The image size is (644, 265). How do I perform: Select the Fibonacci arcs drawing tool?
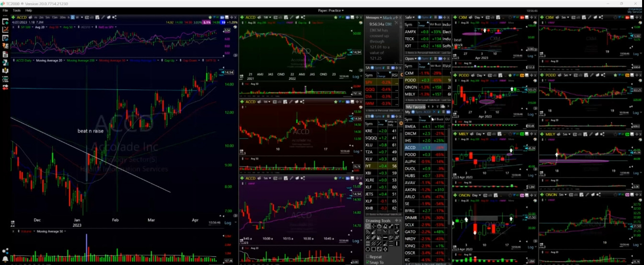tap(368, 232)
